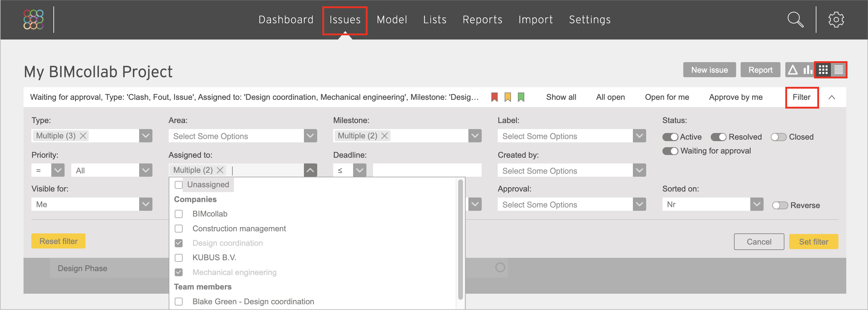
Task: Choose the All open quick filter
Action: pos(610,97)
